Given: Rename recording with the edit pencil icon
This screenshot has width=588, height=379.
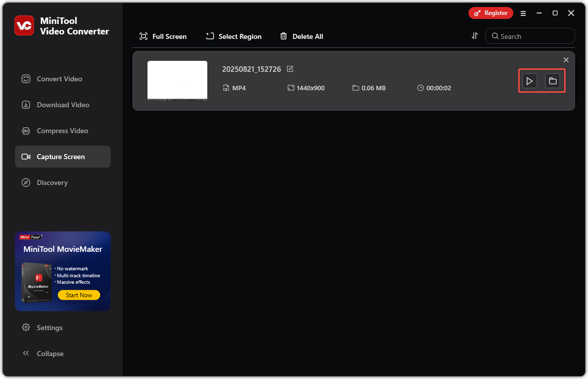Looking at the screenshot, I should click(x=290, y=69).
